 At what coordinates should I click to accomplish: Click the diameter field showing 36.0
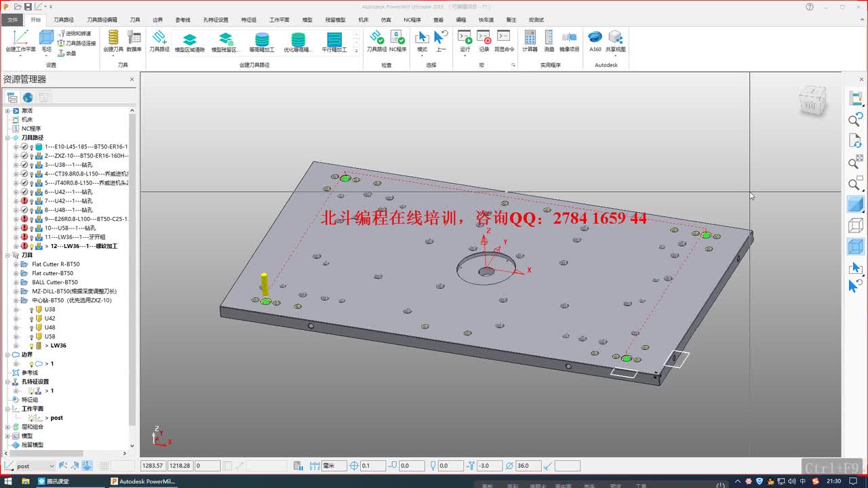(x=528, y=466)
